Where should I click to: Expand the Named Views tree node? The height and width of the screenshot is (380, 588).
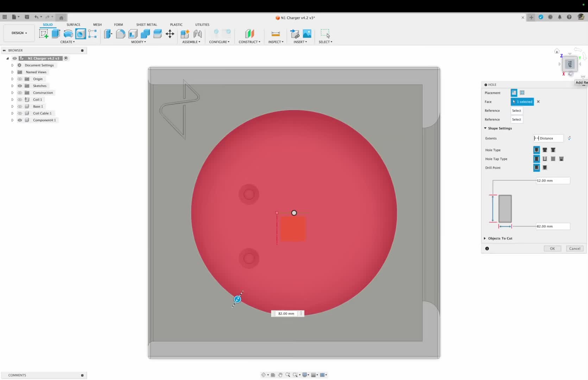click(x=12, y=72)
